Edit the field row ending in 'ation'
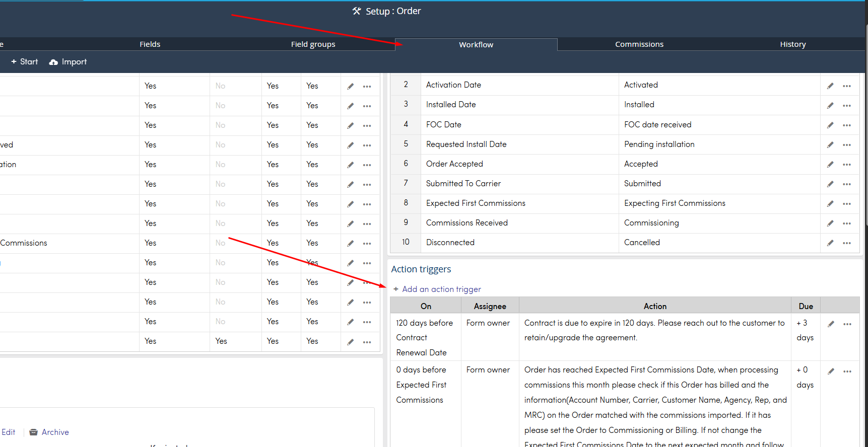The width and height of the screenshot is (868, 447). [x=350, y=165]
